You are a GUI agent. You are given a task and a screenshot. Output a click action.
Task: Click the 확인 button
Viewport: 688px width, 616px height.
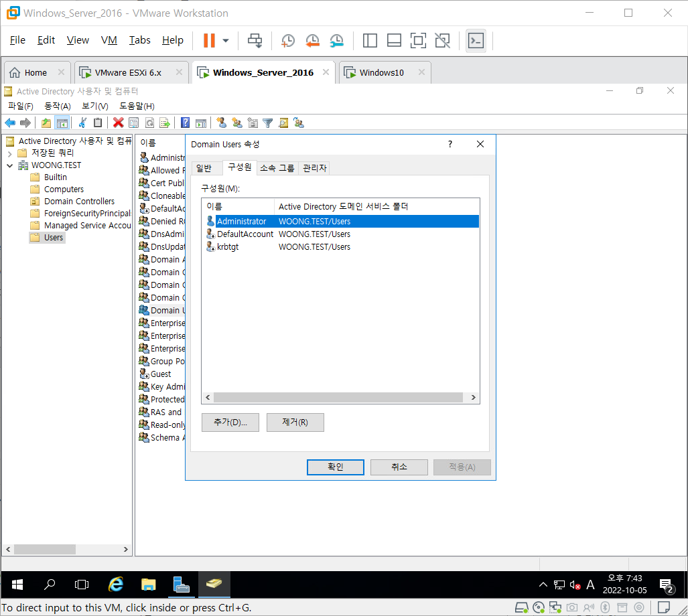(336, 467)
